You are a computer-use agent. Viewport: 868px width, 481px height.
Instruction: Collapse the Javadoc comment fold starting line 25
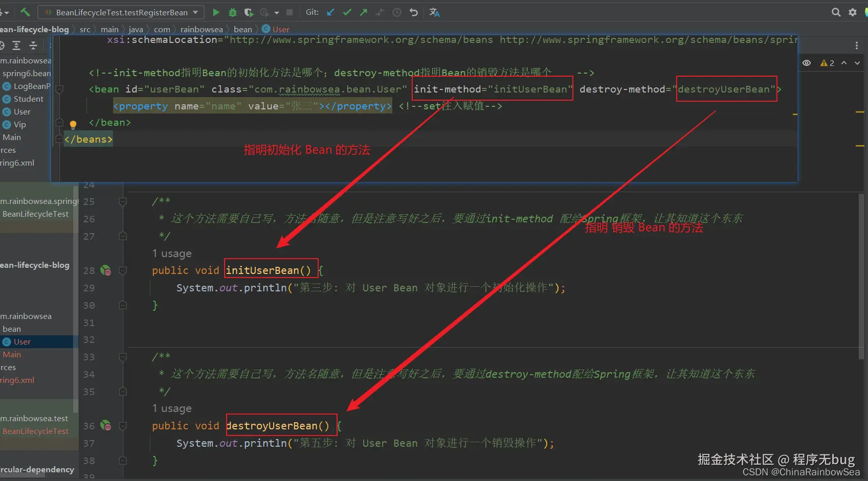(x=123, y=202)
